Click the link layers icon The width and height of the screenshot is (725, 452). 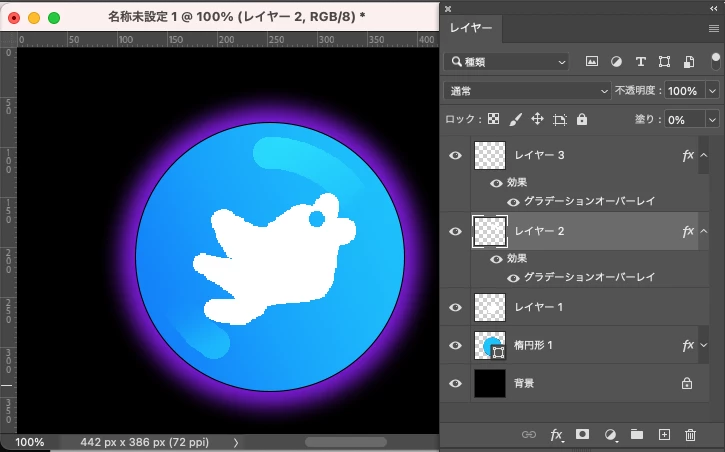coord(528,434)
